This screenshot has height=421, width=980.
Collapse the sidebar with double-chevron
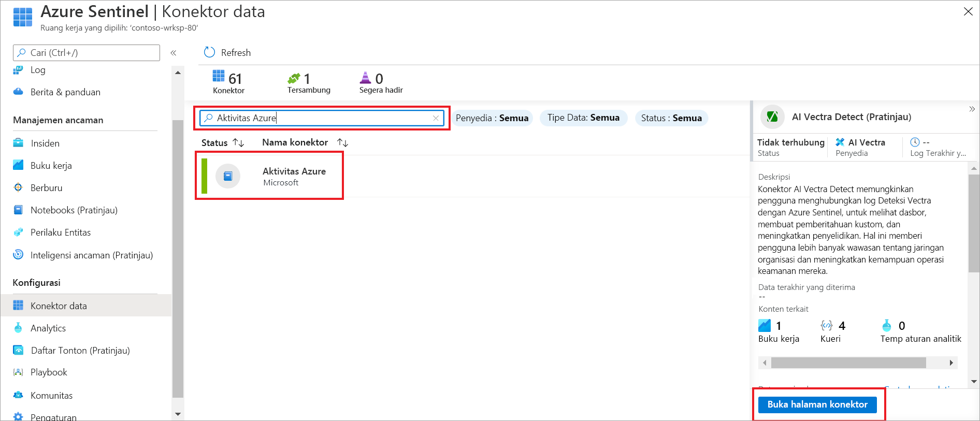[x=174, y=53]
